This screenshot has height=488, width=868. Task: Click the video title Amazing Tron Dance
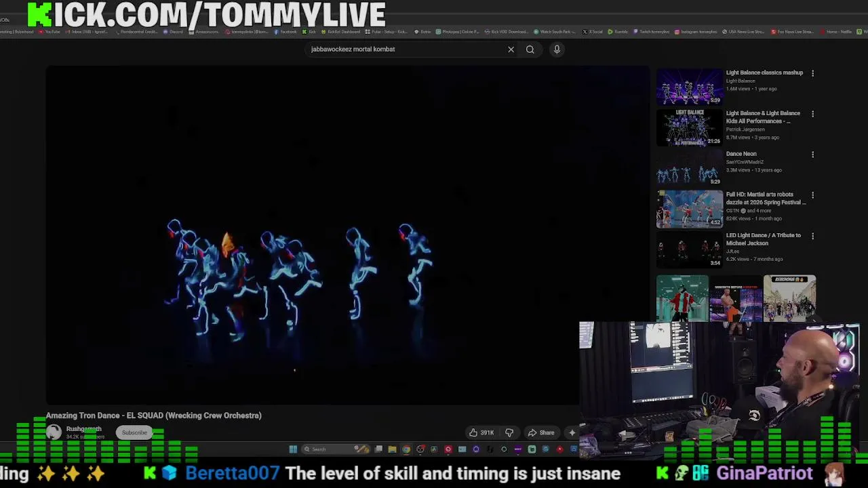153,415
